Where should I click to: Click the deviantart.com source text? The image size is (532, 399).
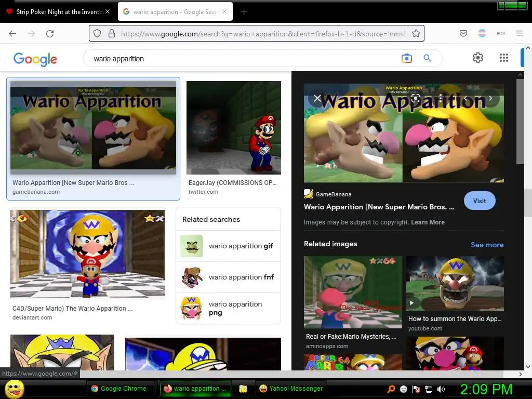click(32, 317)
